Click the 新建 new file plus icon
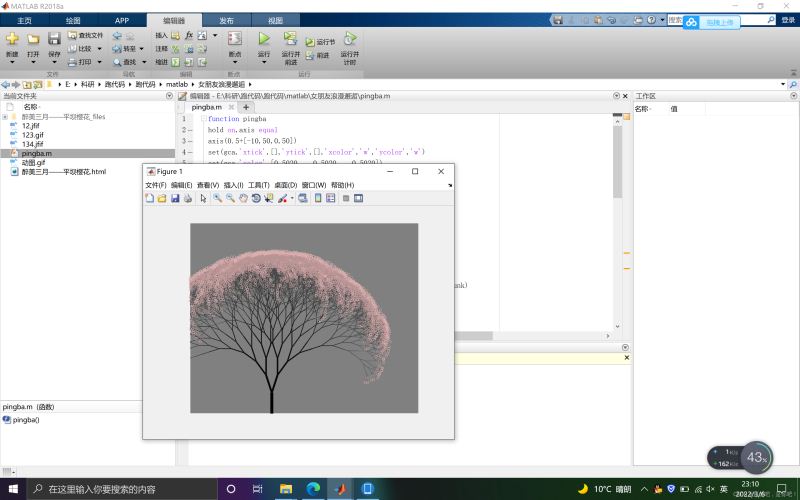The image size is (800, 500). tap(12, 39)
